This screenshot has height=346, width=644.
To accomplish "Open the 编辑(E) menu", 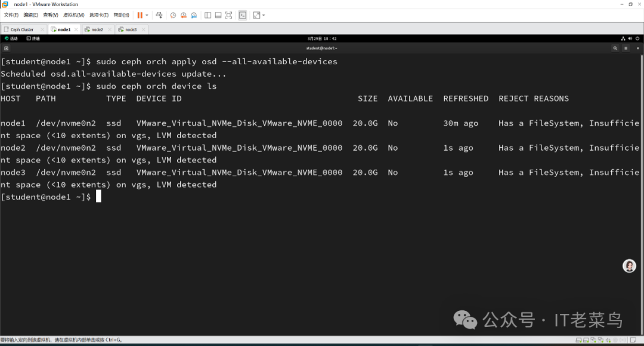I will (31, 15).
